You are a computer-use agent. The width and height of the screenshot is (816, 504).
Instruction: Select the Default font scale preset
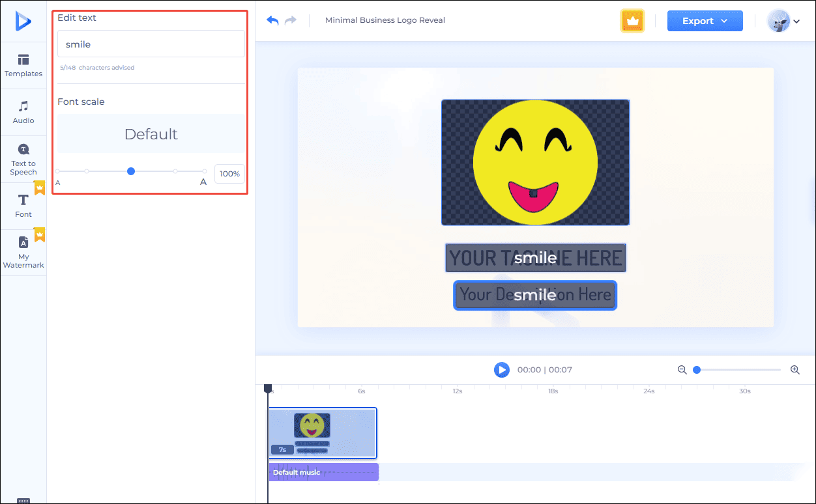(x=151, y=134)
